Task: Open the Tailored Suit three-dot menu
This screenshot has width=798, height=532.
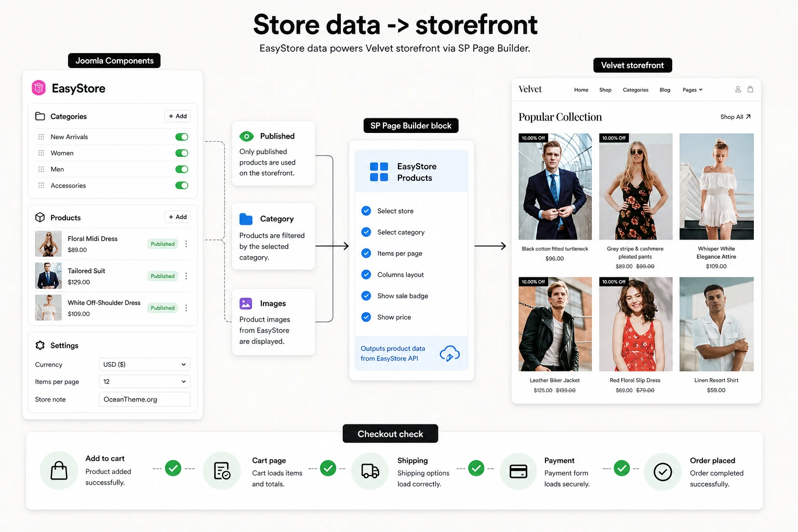Action: pyautogui.click(x=186, y=276)
